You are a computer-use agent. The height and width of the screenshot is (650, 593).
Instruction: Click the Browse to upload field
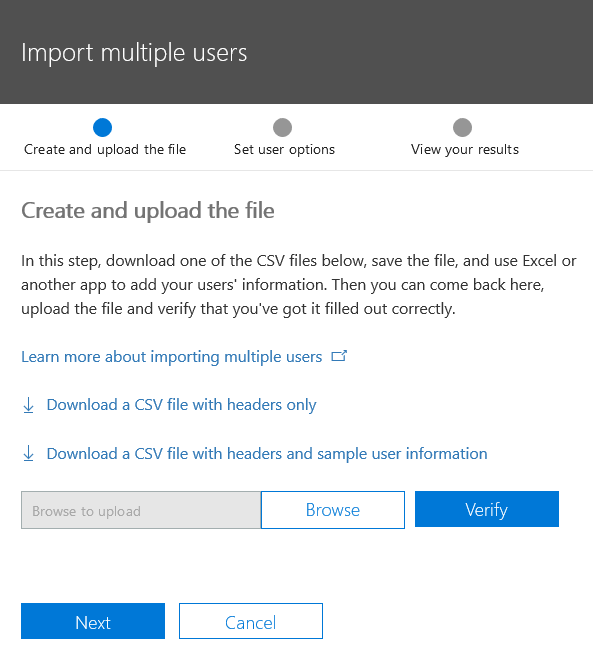tap(141, 510)
